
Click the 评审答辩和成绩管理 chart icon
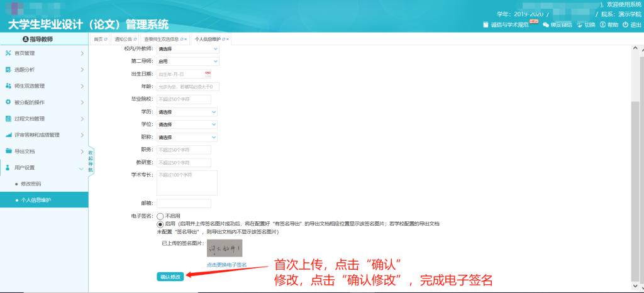(x=9, y=135)
